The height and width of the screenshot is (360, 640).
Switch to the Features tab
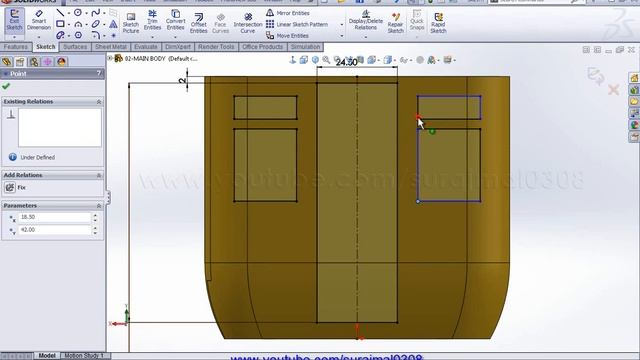point(16,47)
